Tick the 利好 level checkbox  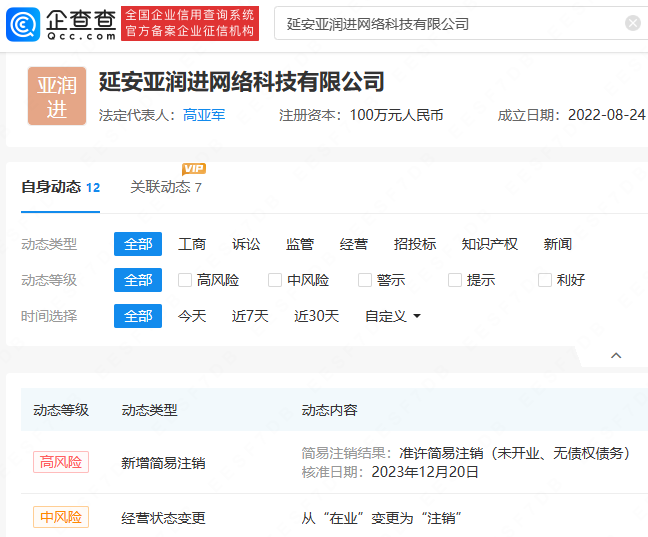(545, 280)
